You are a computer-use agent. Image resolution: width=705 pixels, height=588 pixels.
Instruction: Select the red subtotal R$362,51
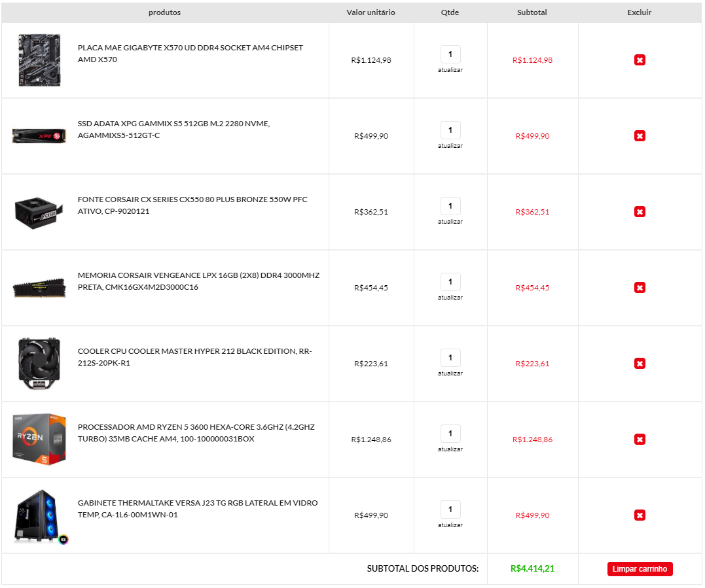(532, 212)
